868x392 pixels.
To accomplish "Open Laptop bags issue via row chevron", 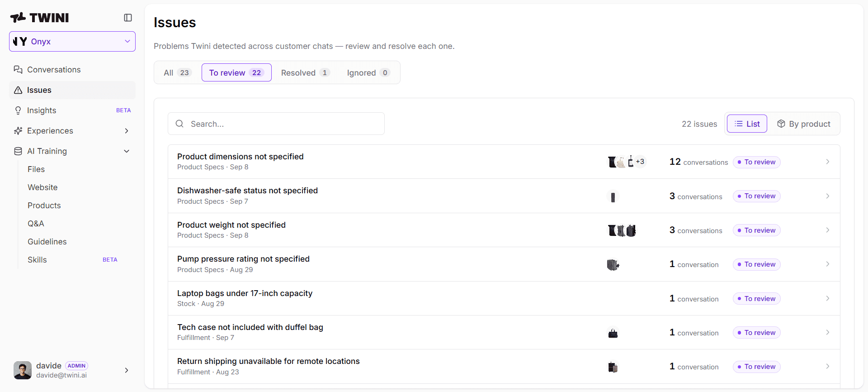I will [x=828, y=298].
